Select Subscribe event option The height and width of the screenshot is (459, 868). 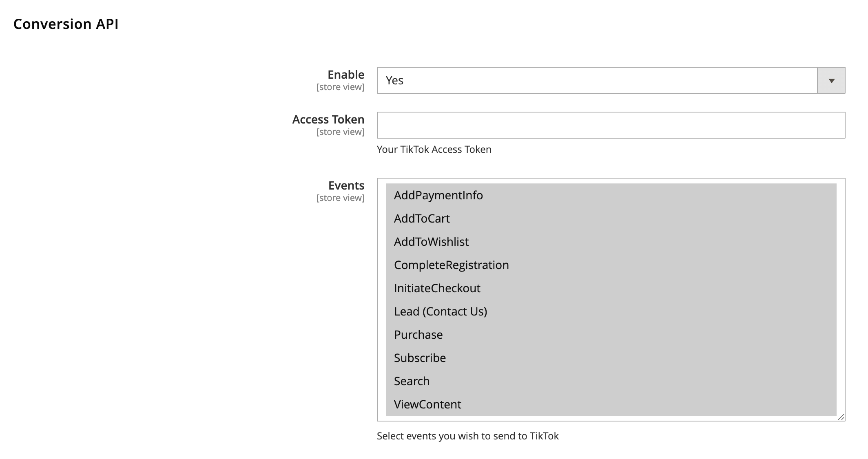coord(420,358)
